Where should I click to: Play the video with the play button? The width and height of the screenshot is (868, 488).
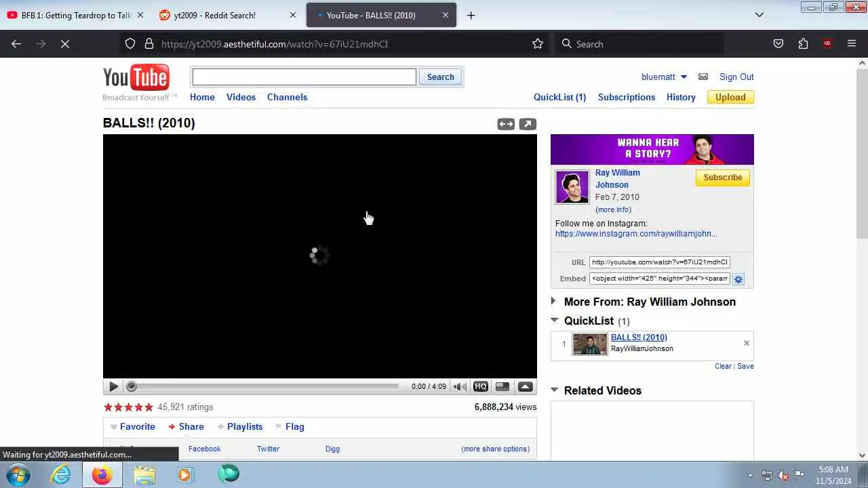pyautogui.click(x=113, y=386)
